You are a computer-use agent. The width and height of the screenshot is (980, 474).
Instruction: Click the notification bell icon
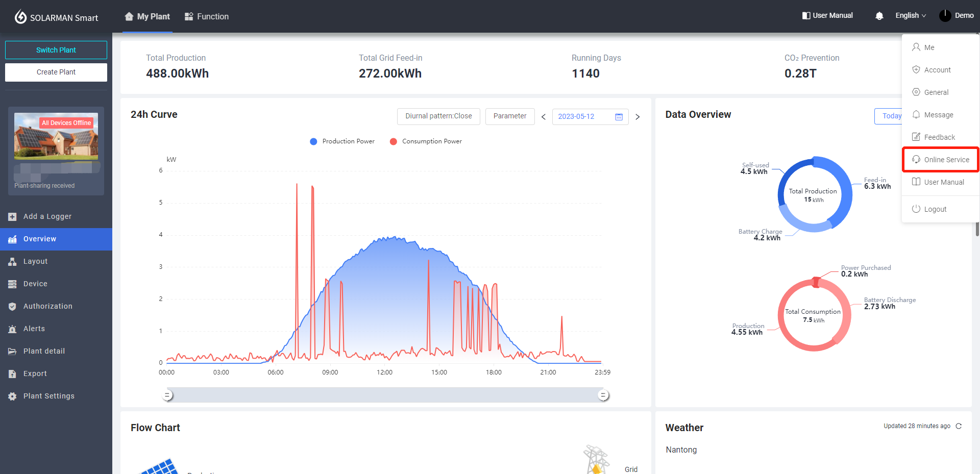[879, 16]
